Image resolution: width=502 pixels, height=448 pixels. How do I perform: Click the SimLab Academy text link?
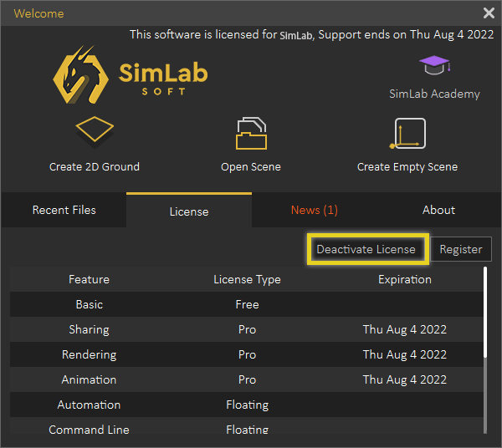434,94
